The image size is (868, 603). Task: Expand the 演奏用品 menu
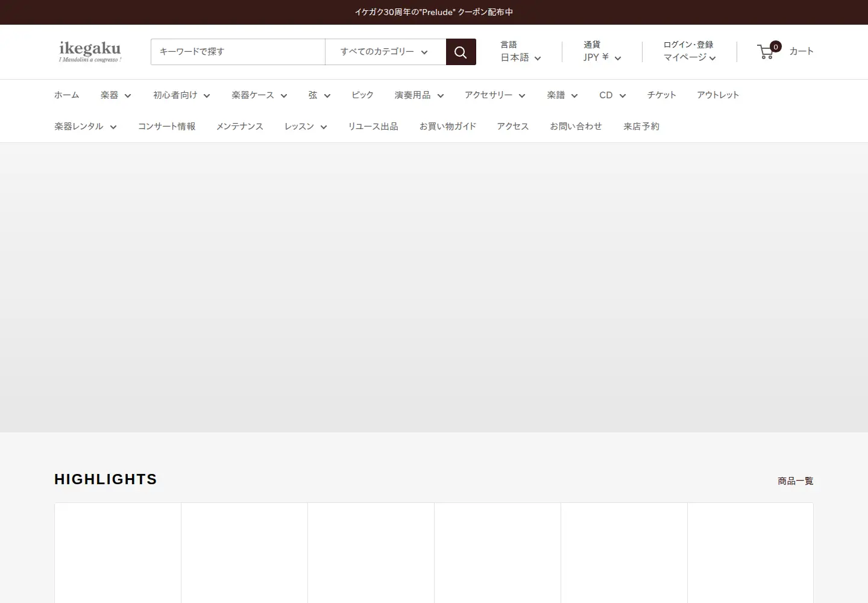419,95
